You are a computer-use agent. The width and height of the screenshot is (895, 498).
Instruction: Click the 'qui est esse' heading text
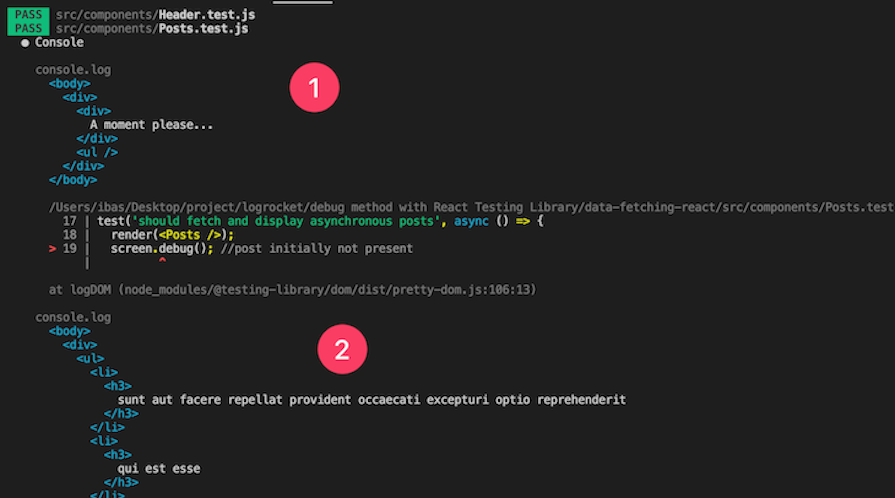pyautogui.click(x=159, y=468)
